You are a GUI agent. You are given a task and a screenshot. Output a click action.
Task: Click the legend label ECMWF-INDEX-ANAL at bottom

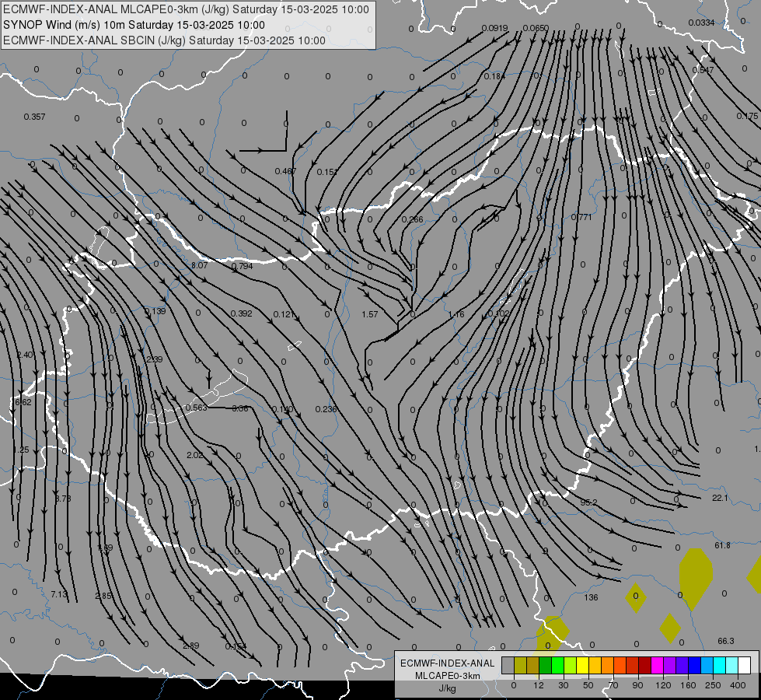pos(448,663)
